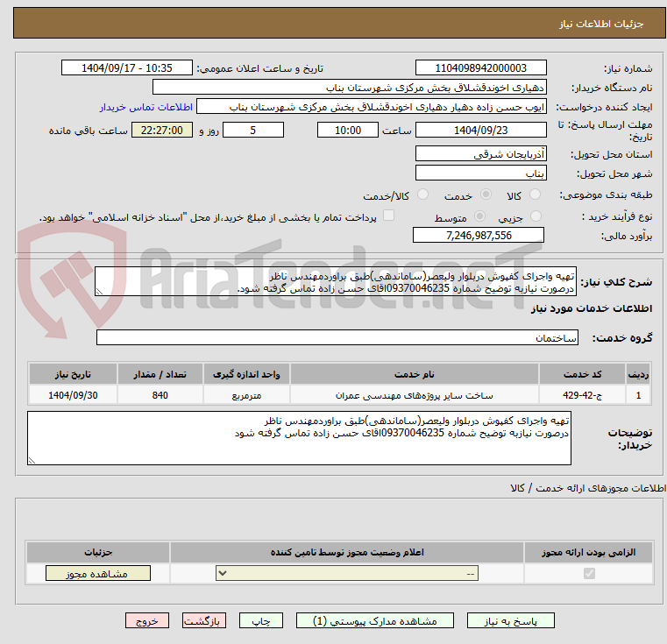Click the resize handle of توضیحات خریدار box
Image resolution: width=667 pixels, height=644 pixels.
[x=32, y=460]
